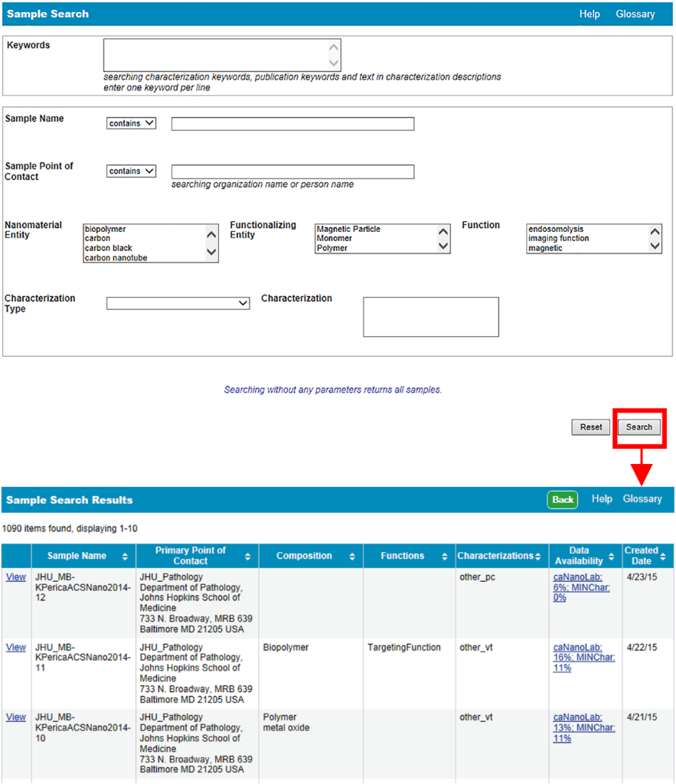This screenshot has width=676, height=784.
Task: Open Help in the Sample Search header
Action: click(589, 14)
